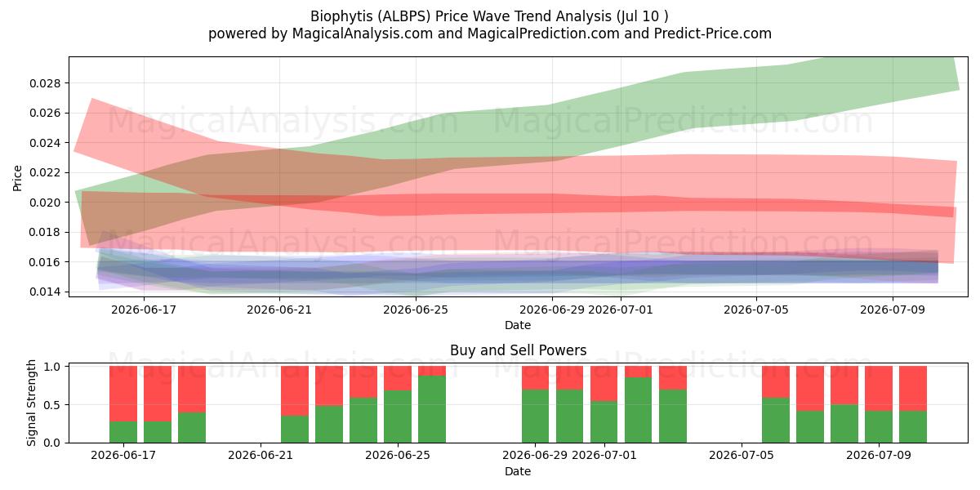This screenshot has width=980, height=490.
Task: Click the 0.028 tick on the price axis
Action: pyautogui.click(x=46, y=83)
